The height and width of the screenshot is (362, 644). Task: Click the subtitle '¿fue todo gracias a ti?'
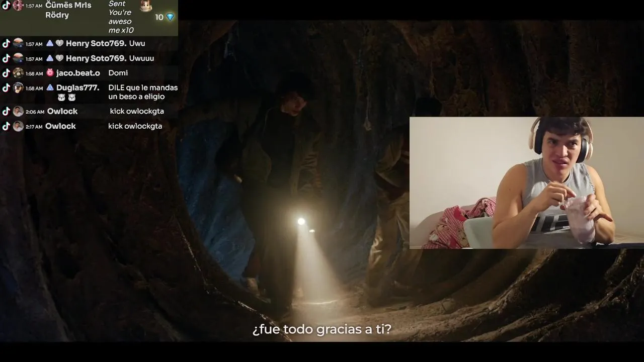[x=322, y=329]
